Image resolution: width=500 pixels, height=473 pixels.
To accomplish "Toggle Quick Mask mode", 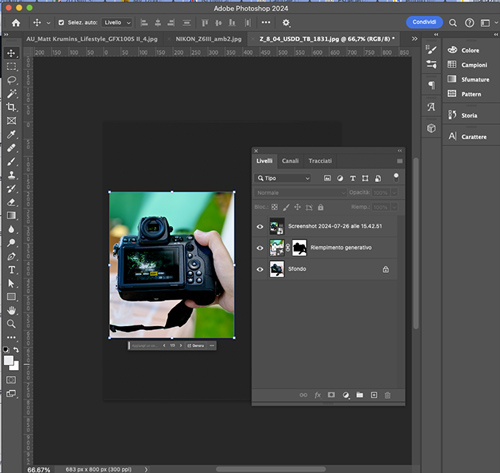I will 11,380.
